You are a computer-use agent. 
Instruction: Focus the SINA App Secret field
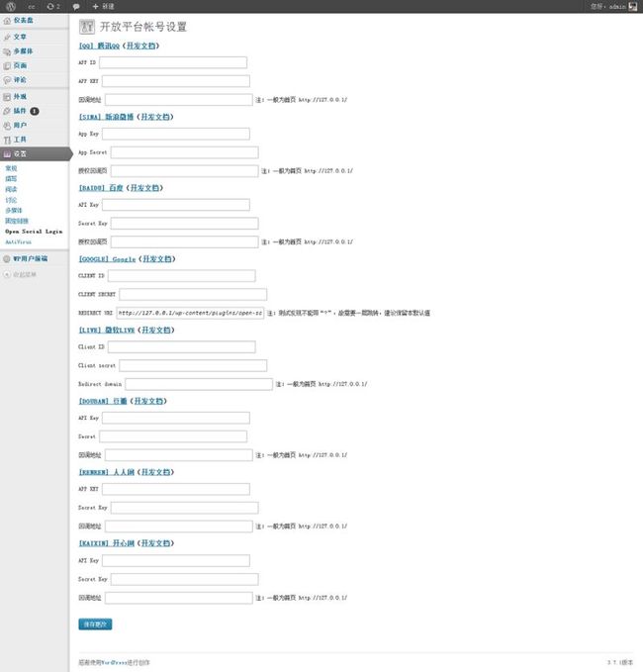(185, 152)
